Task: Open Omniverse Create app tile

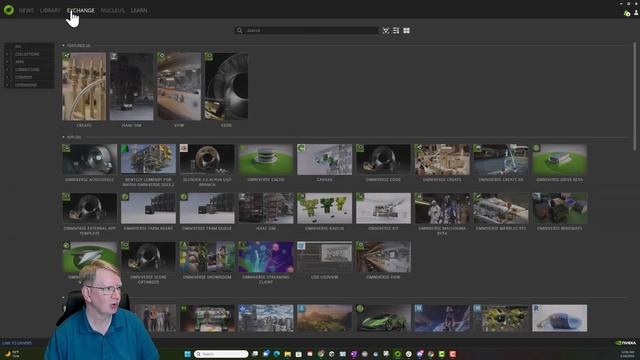Action: click(x=442, y=159)
